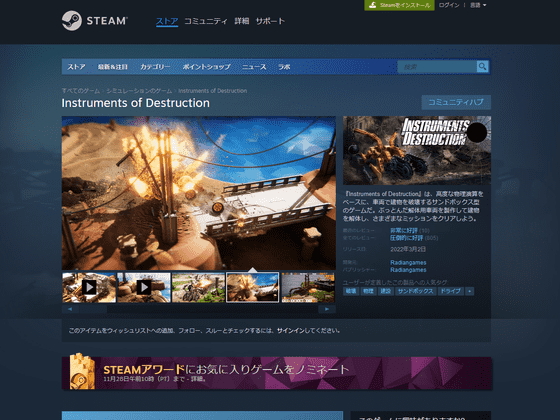Open the 最新&注目 store menu
Image resolution: width=560 pixels, height=420 pixels.
[x=113, y=67]
